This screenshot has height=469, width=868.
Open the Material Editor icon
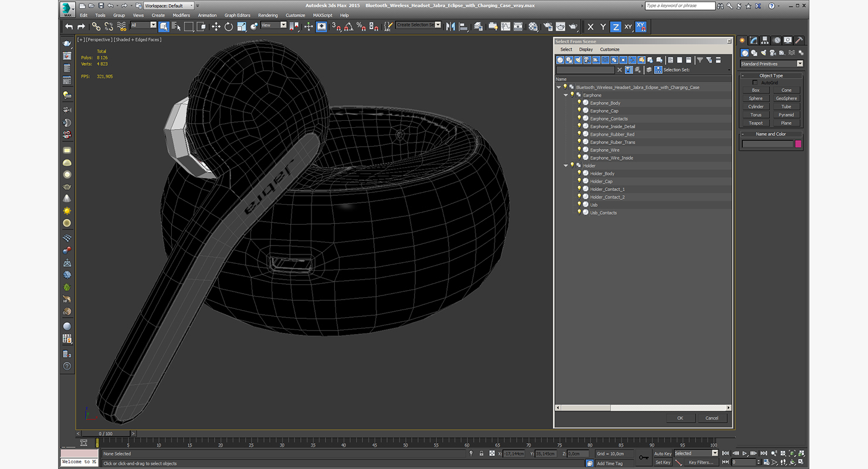533,26
